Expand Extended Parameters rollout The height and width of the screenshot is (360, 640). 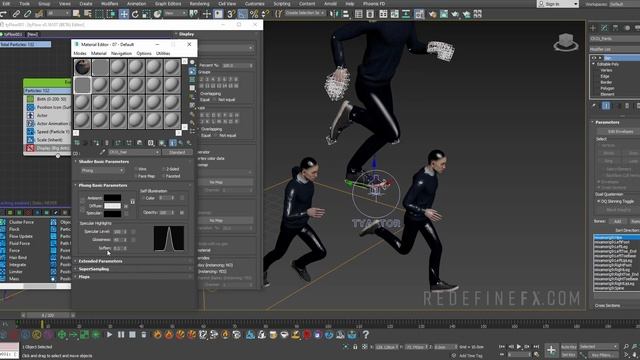(x=100, y=261)
